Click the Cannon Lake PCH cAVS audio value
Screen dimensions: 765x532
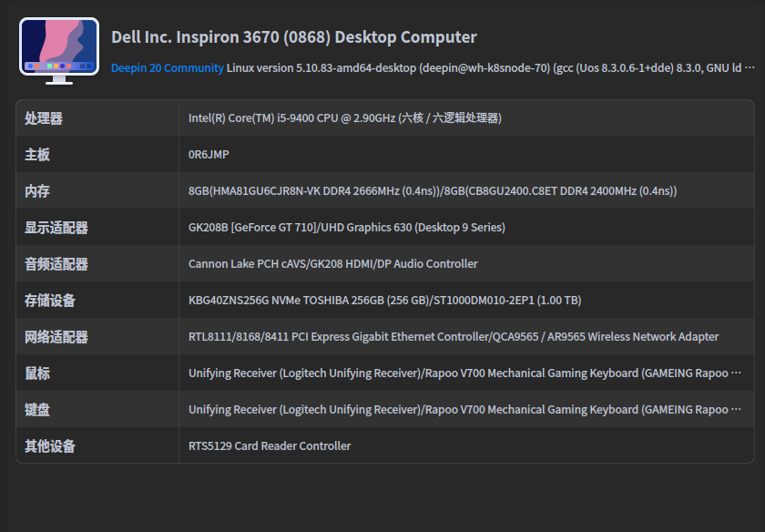(x=332, y=264)
